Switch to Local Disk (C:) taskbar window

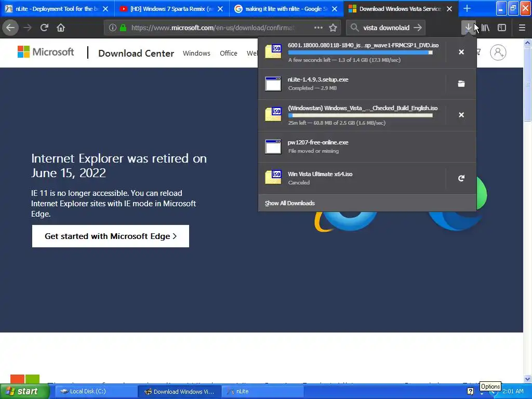(95, 391)
